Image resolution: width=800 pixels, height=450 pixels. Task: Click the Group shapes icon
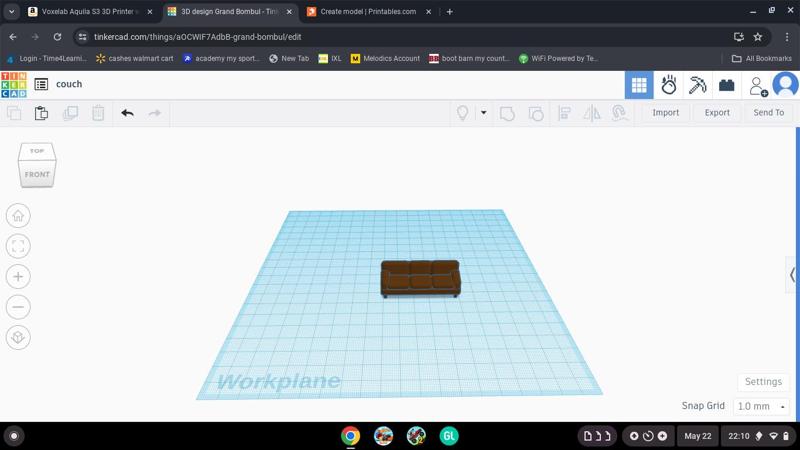[507, 113]
